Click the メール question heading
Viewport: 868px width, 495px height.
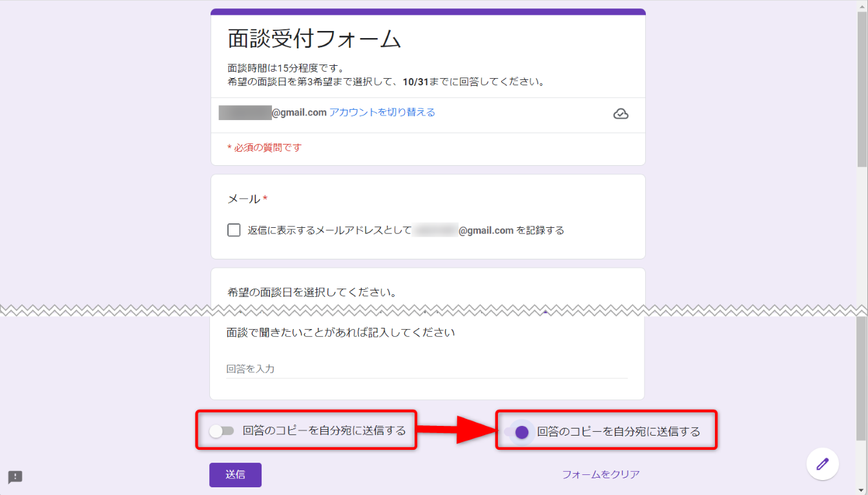coord(243,199)
